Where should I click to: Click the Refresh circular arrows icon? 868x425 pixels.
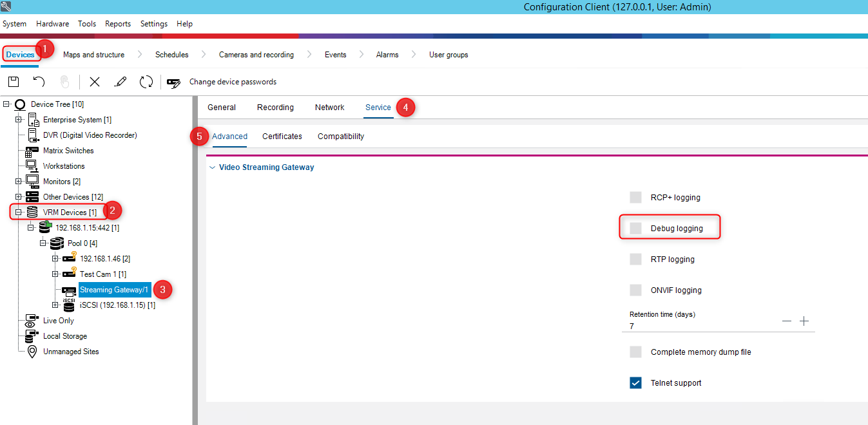146,82
